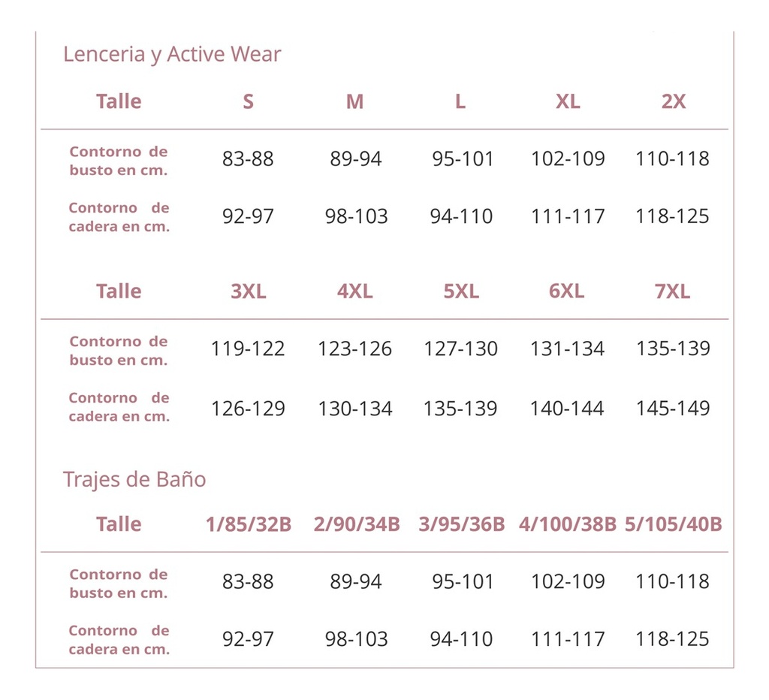
Task: Select the 4/100/38B swimsuit size header
Action: 568,524
